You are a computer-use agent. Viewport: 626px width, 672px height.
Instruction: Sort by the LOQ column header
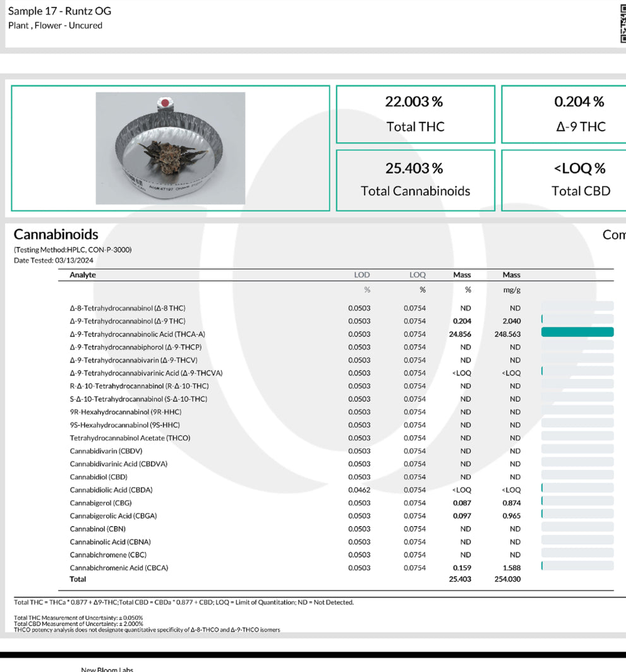click(418, 275)
